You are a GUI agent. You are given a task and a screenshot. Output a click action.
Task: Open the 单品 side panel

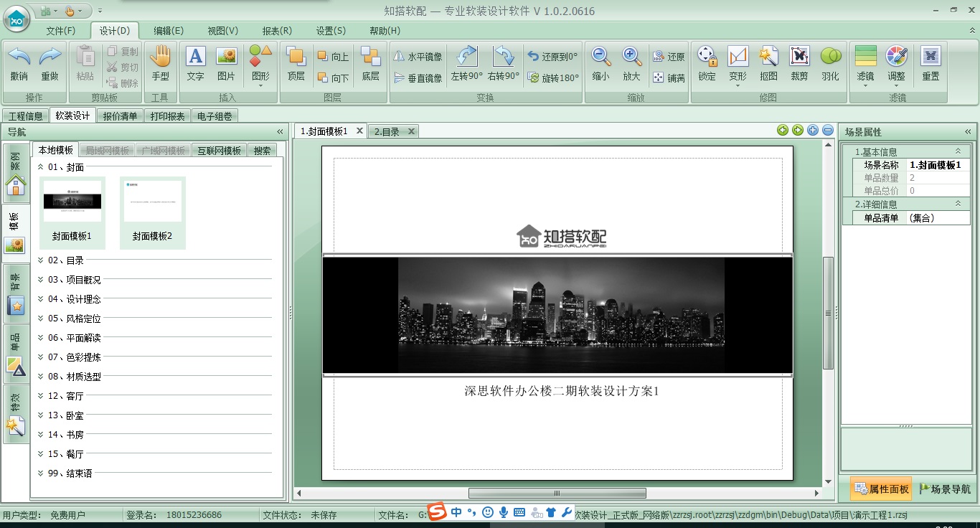point(16,354)
